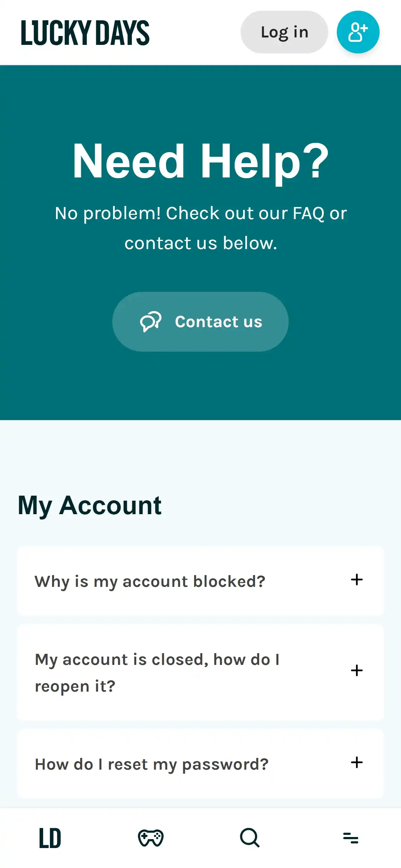
Task: Go to LD home in bottom navigation
Action: (x=50, y=838)
